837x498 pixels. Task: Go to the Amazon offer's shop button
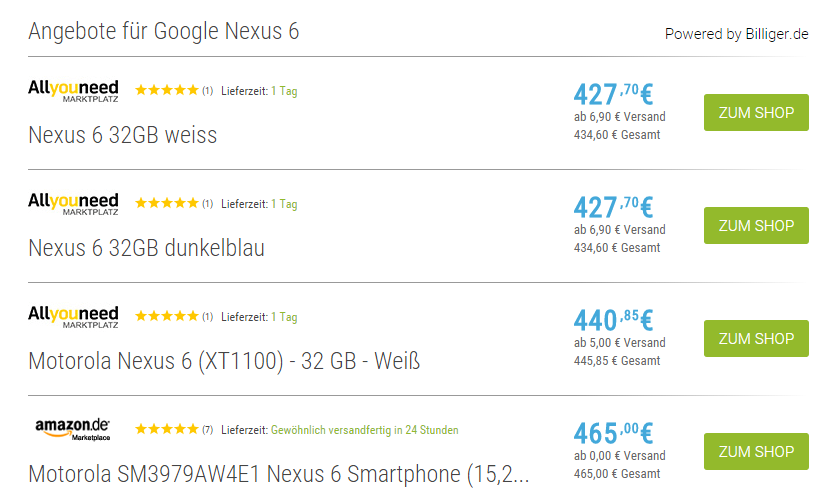pyautogui.click(x=756, y=452)
